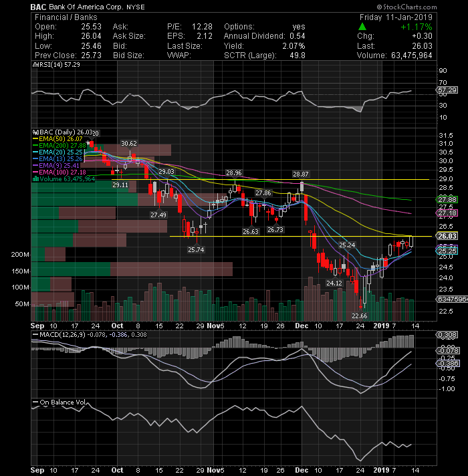Click the Chg value +0.30
Image resolution: width=468 pixels, height=476 pixels.
422,36
